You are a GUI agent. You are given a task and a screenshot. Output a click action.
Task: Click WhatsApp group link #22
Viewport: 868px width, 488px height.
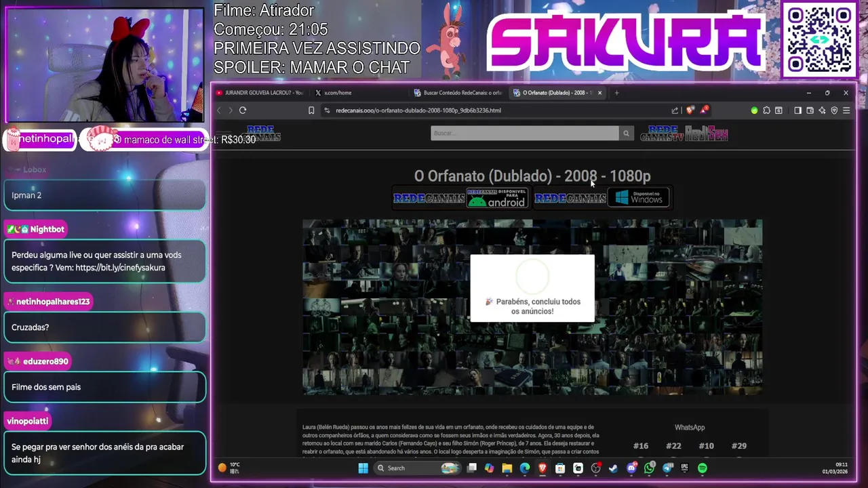coord(673,446)
